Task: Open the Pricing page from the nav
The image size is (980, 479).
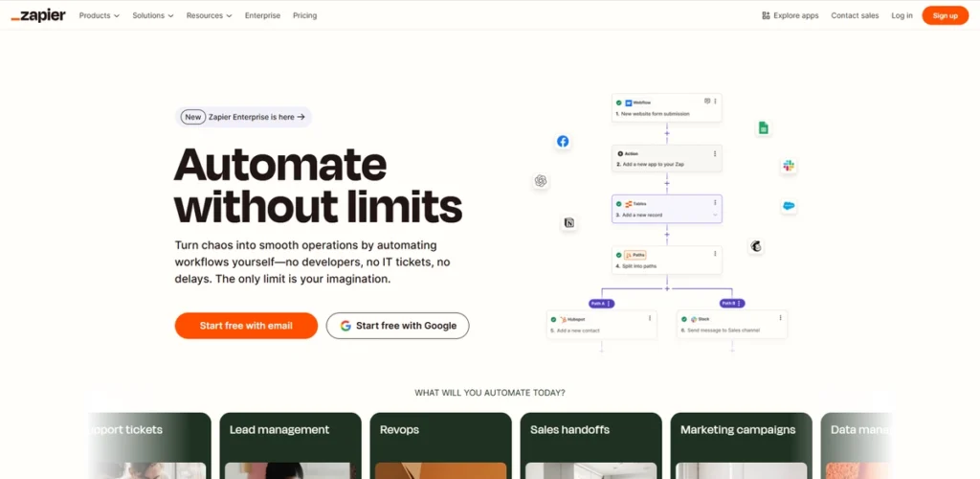Action: (305, 15)
